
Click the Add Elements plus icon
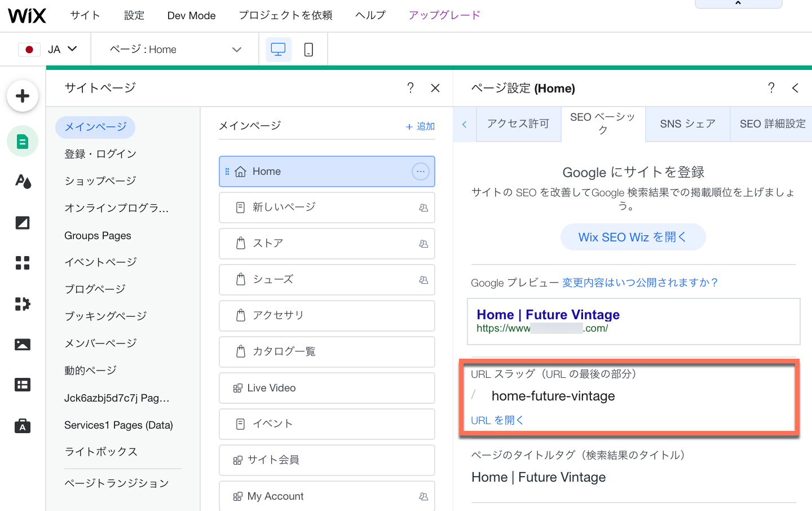(x=23, y=96)
